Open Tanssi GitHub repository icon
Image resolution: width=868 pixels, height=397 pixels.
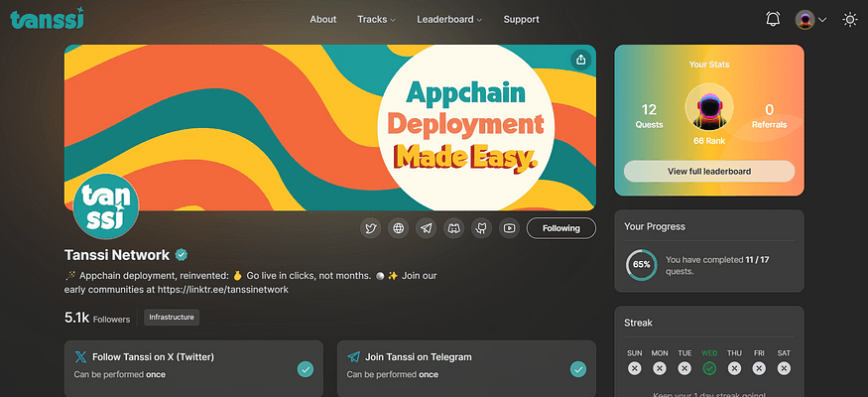(481, 228)
